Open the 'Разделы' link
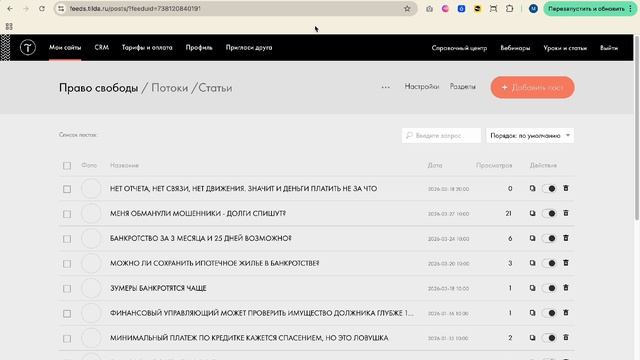 [x=462, y=87]
